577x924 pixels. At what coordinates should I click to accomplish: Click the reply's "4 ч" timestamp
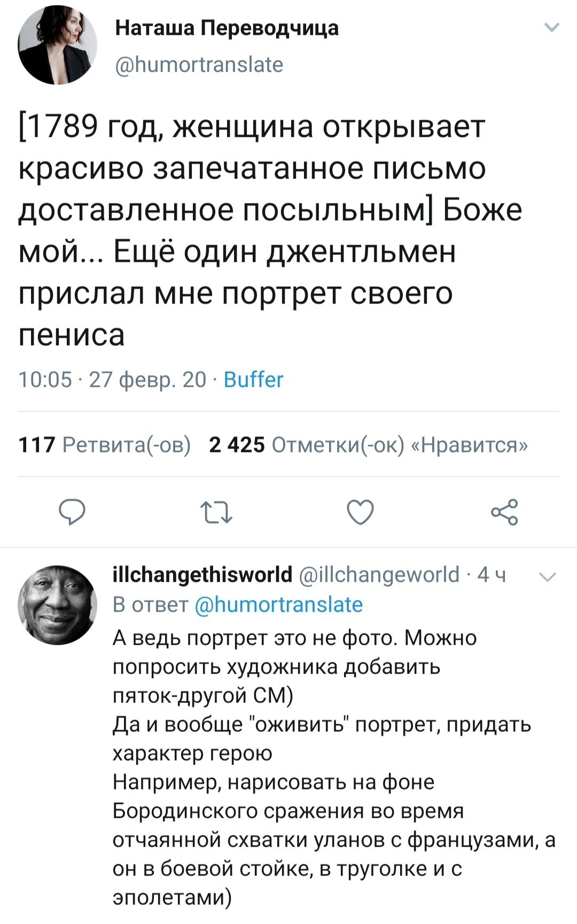(491, 575)
